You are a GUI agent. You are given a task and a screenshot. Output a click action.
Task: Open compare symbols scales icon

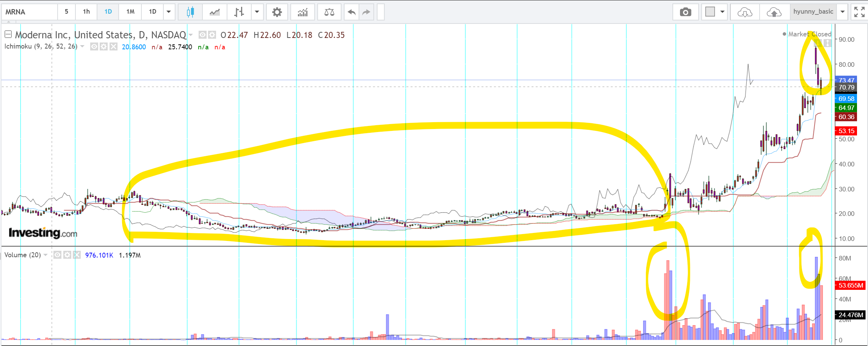click(329, 12)
